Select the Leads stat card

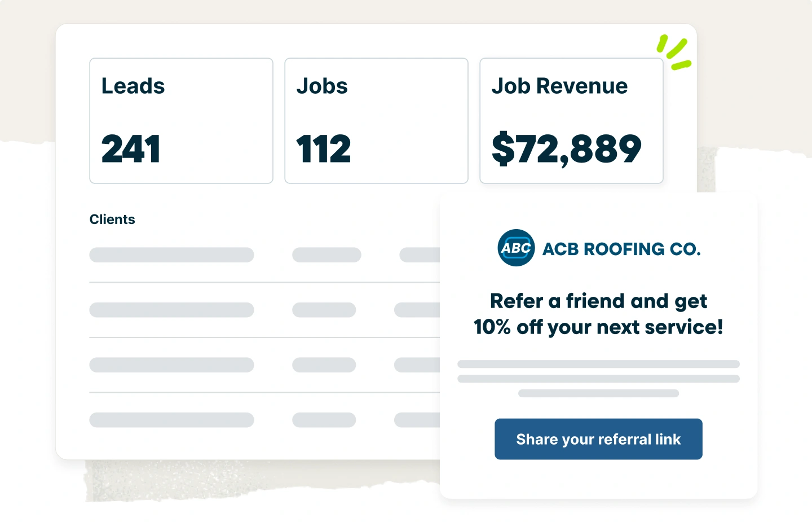click(181, 120)
